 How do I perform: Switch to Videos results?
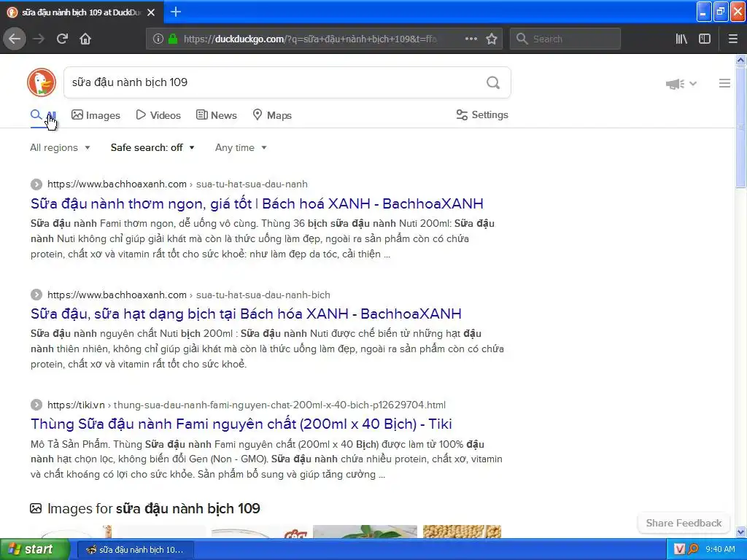coord(158,115)
